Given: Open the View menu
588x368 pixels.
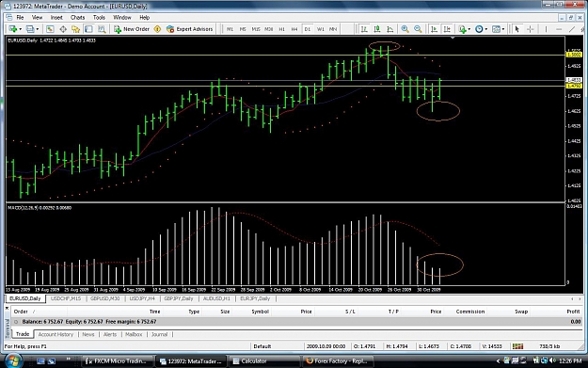Looking at the screenshot, I should pos(37,17).
